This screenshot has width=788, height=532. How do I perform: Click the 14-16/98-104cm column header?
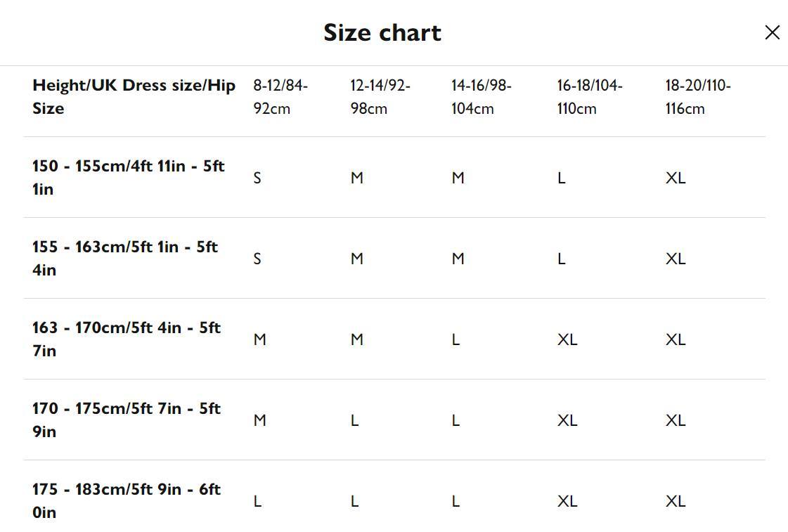tap(482, 96)
